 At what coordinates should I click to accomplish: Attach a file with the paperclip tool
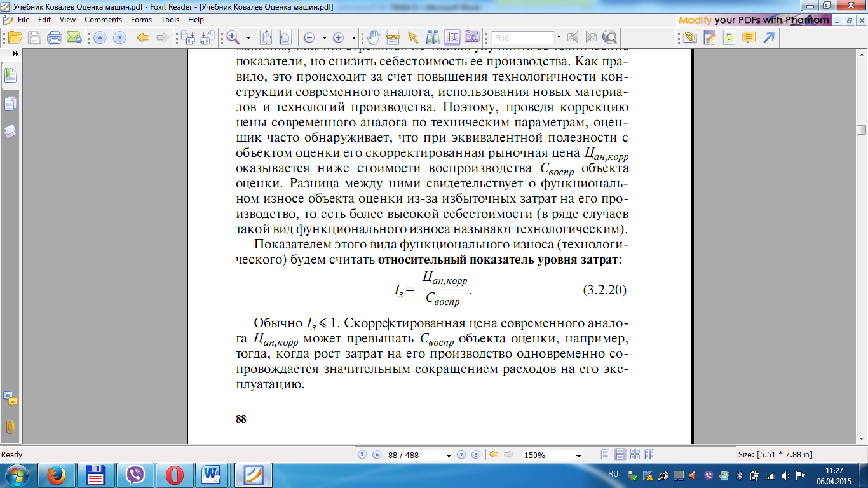691,37
